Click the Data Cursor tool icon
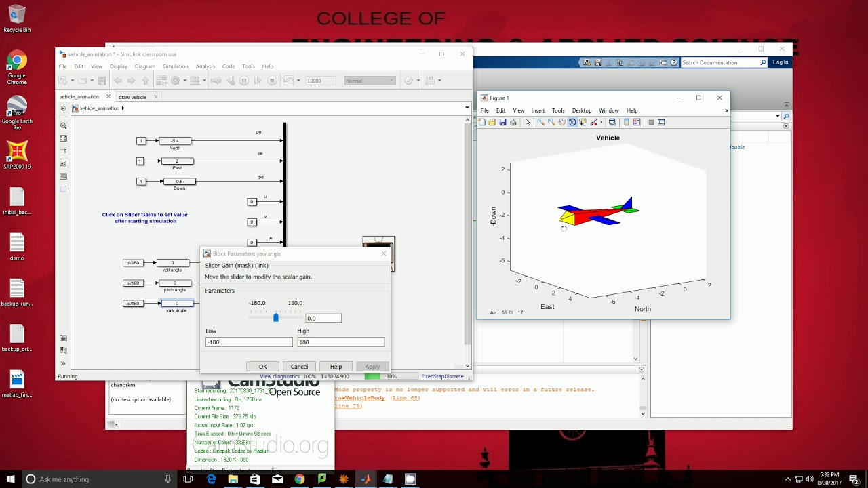 coord(583,122)
